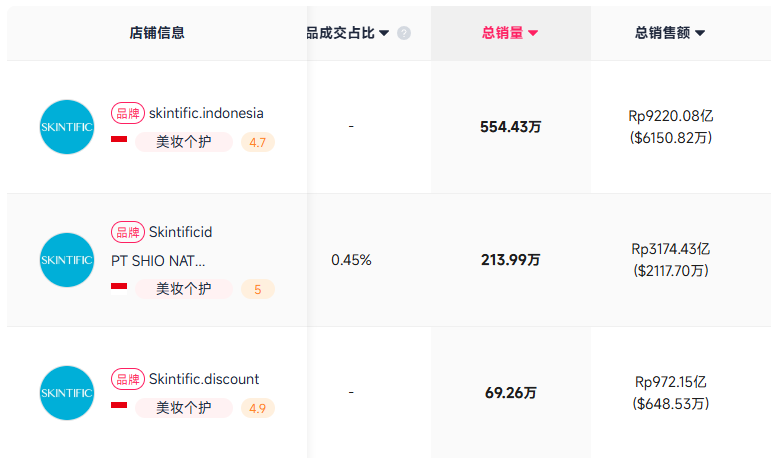Viewport: 771px width, 458px height.
Task: Sort by 总销售额 column arrow
Action: [700, 33]
